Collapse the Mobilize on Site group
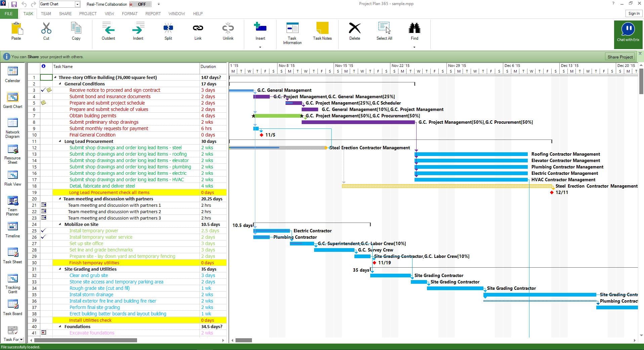This screenshot has width=644, height=350. click(x=60, y=224)
